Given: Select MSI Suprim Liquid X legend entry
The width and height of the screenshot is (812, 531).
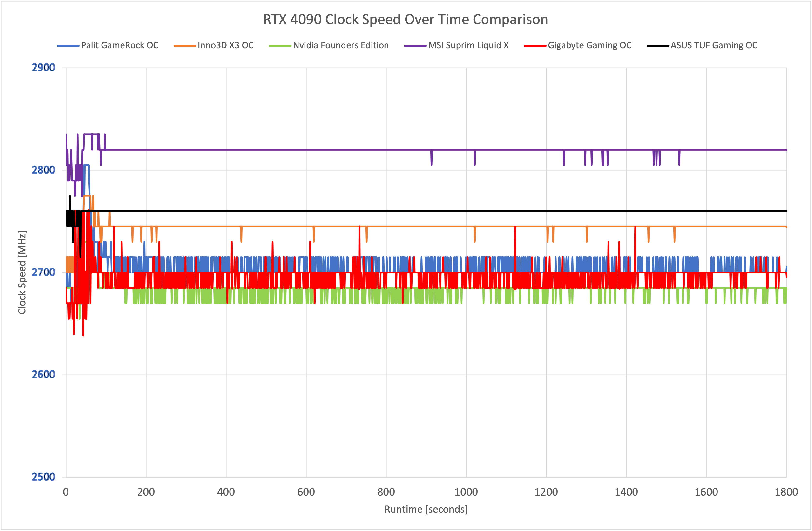Looking at the screenshot, I should click(x=468, y=45).
